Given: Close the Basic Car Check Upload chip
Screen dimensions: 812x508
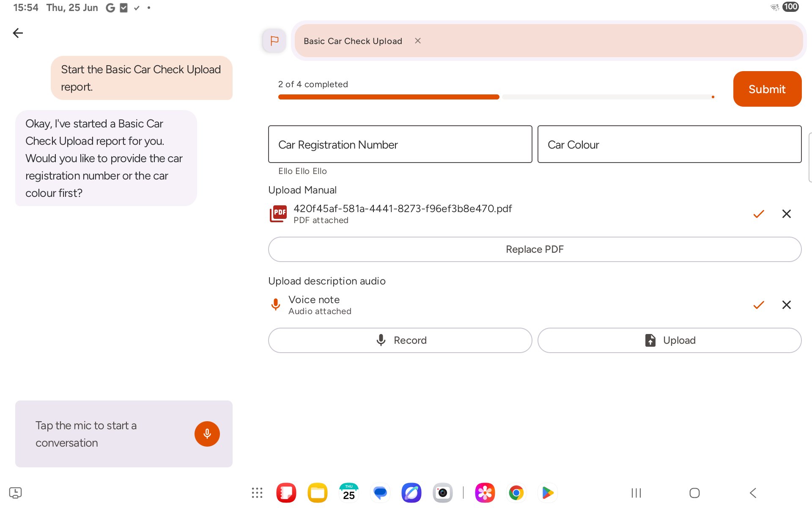Looking at the screenshot, I should point(418,41).
